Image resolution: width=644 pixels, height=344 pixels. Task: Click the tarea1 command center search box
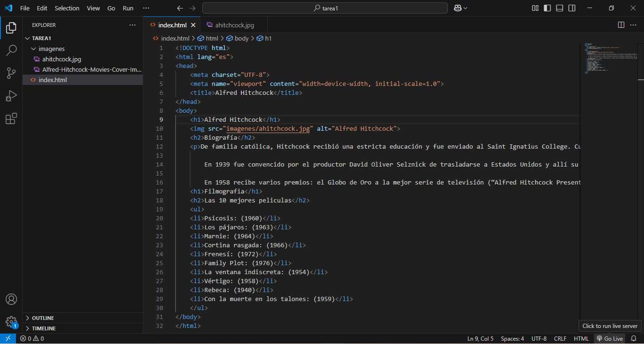[325, 8]
